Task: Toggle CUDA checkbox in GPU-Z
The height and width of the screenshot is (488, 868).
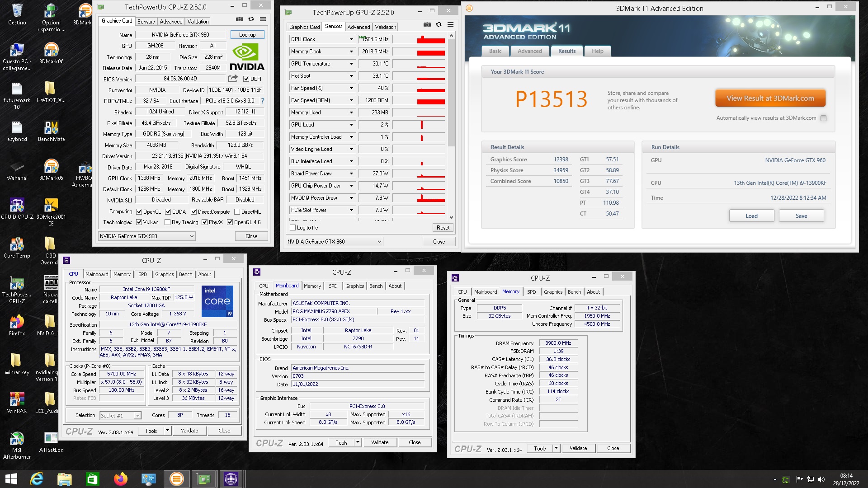Action: pyautogui.click(x=168, y=211)
